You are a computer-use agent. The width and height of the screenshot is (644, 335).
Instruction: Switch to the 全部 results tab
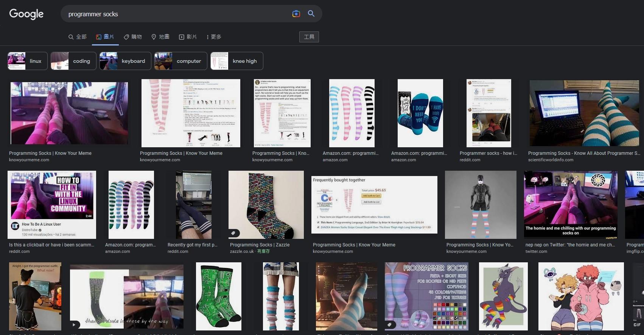click(78, 37)
